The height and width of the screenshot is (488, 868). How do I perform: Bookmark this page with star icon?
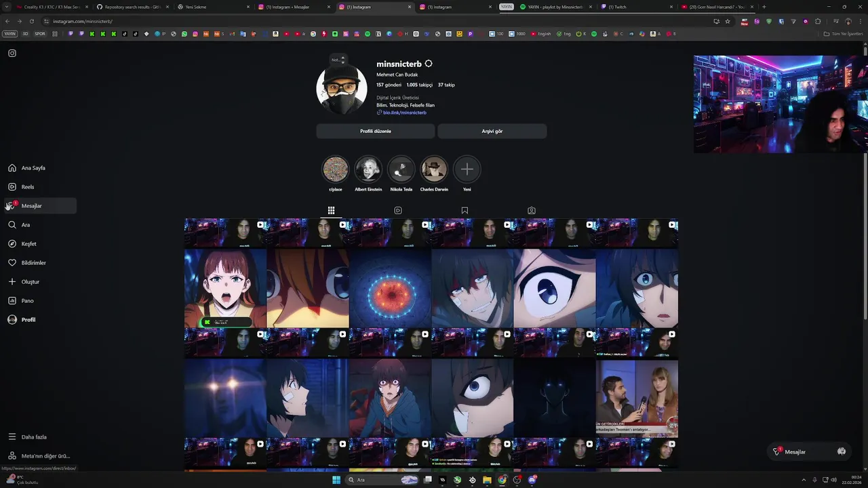[728, 21]
